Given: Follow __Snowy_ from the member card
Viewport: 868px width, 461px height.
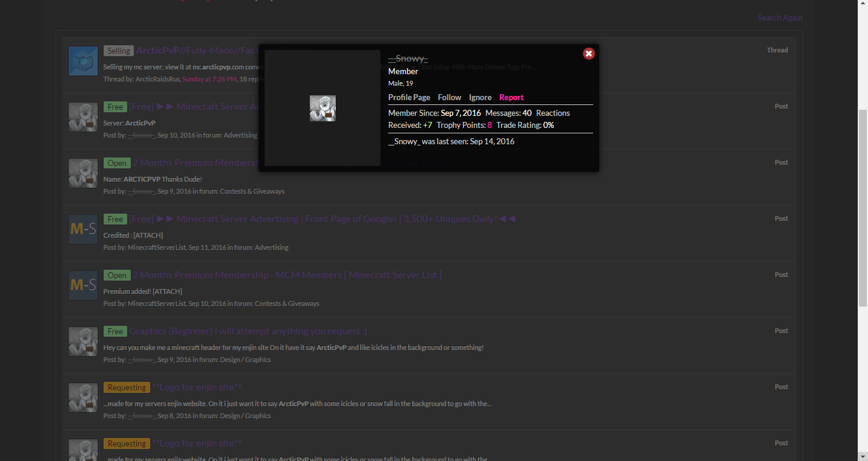Looking at the screenshot, I should (x=450, y=97).
